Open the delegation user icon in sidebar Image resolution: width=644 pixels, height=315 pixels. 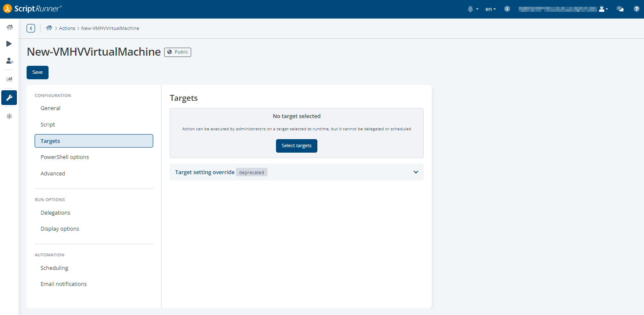click(x=9, y=61)
